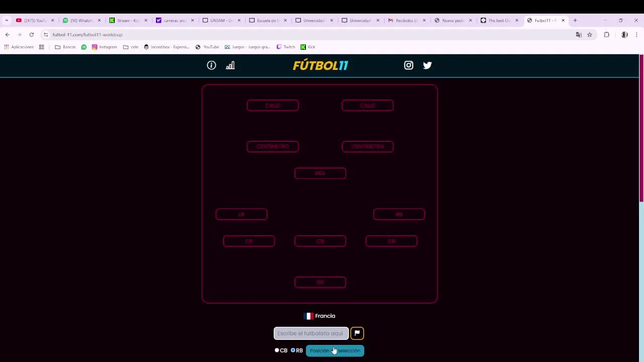
Task: Select the RB radio button
Action: pyautogui.click(x=293, y=350)
